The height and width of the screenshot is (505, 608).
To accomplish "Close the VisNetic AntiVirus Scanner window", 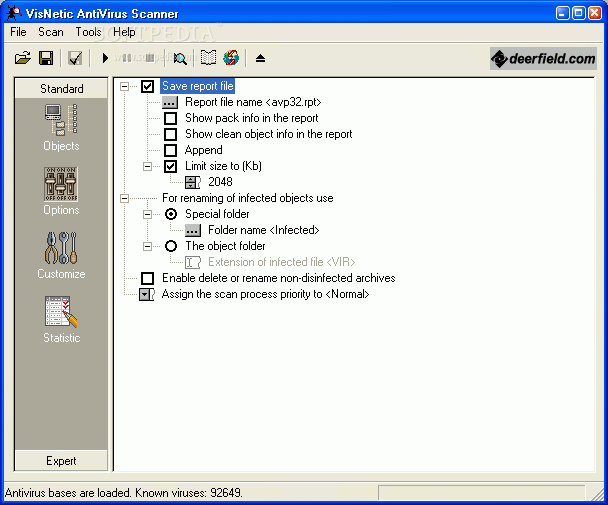I will pos(594,13).
